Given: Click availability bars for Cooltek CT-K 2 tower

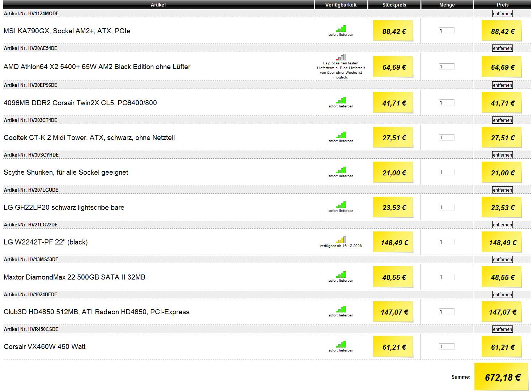Looking at the screenshot, I should pos(341,135).
